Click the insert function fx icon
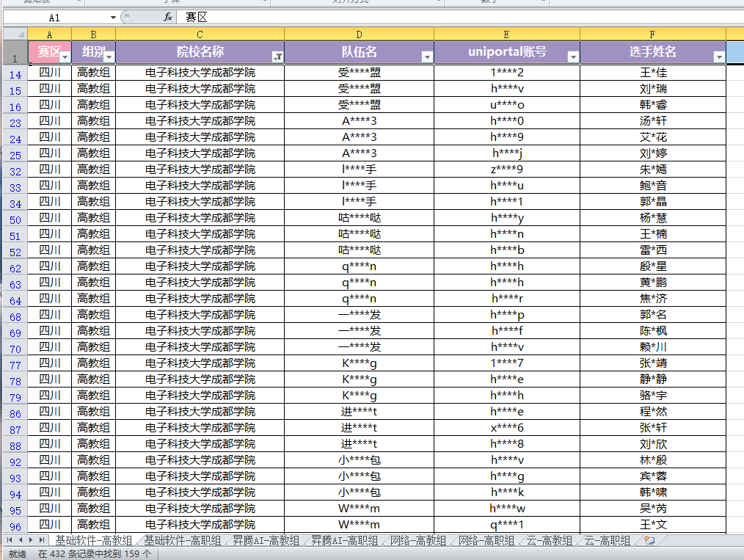The height and width of the screenshot is (560, 744). point(167,17)
